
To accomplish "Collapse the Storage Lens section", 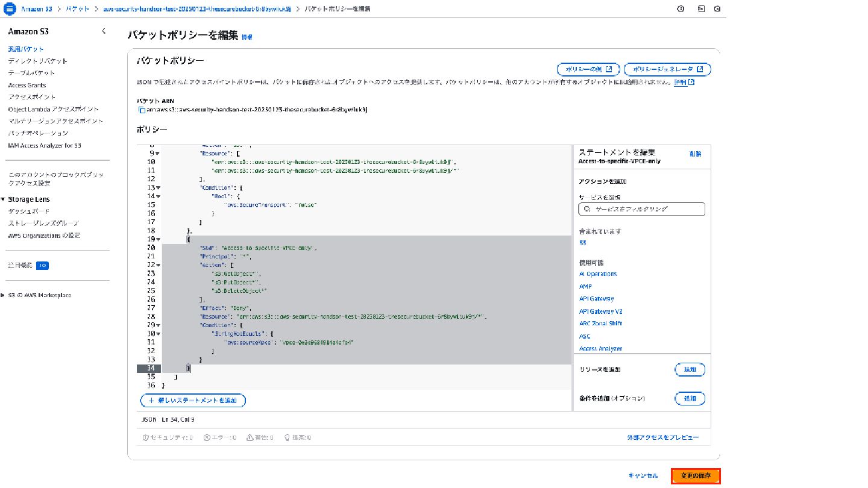I will click(3, 199).
